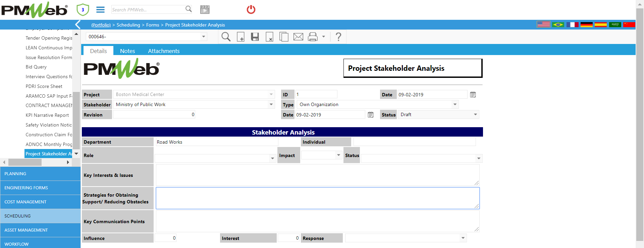Switch to the Notes tab
The width and height of the screenshot is (644, 248).
click(127, 51)
